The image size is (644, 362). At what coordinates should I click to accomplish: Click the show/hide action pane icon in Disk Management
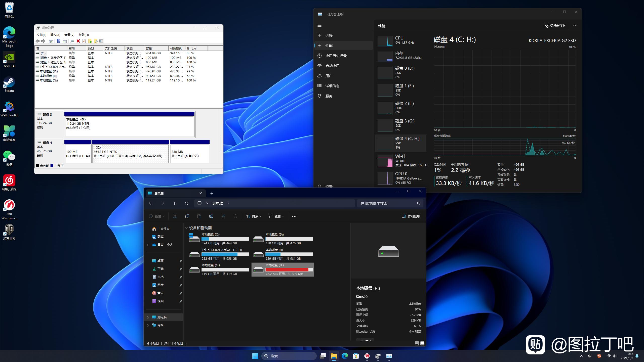[x=65, y=41]
